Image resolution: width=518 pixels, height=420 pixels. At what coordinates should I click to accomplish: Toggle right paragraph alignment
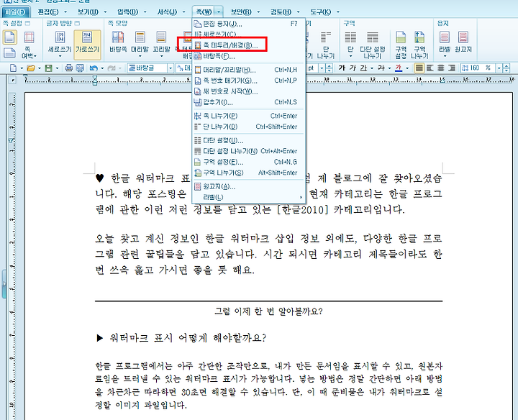[452, 68]
